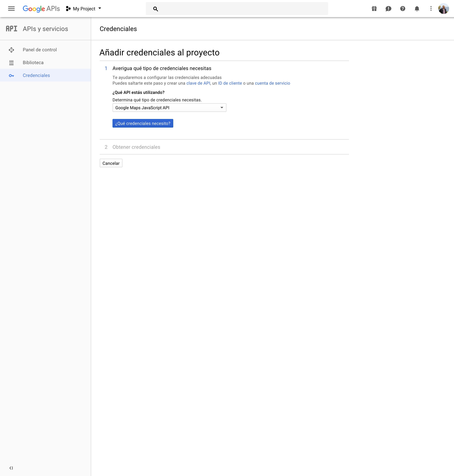
Task: Open the help question mark icon
Action: 402,9
